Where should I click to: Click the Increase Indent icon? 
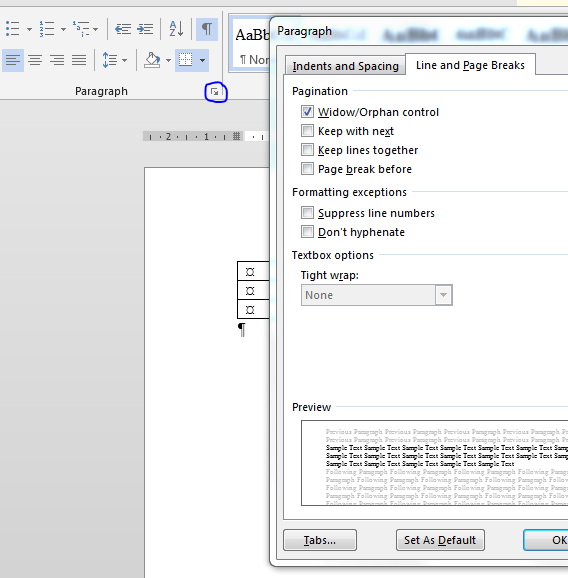tap(145, 29)
